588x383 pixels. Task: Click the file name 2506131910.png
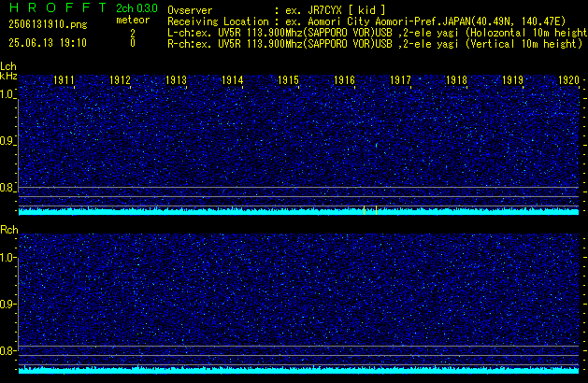(48, 24)
